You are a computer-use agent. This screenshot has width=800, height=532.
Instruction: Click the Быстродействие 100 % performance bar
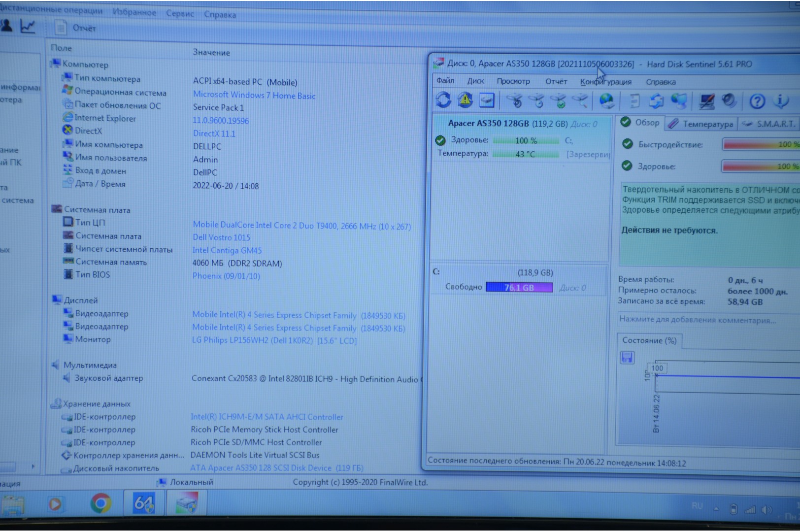pos(761,144)
